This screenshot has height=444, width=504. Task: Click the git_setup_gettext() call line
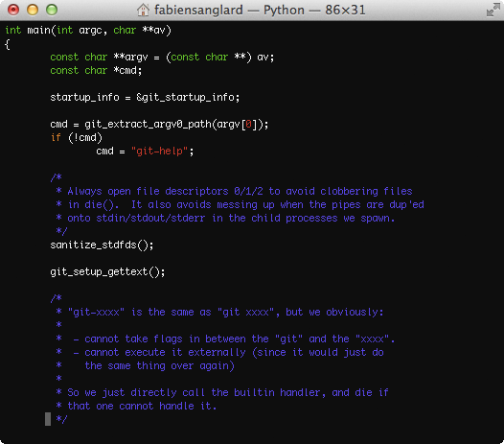(x=107, y=272)
